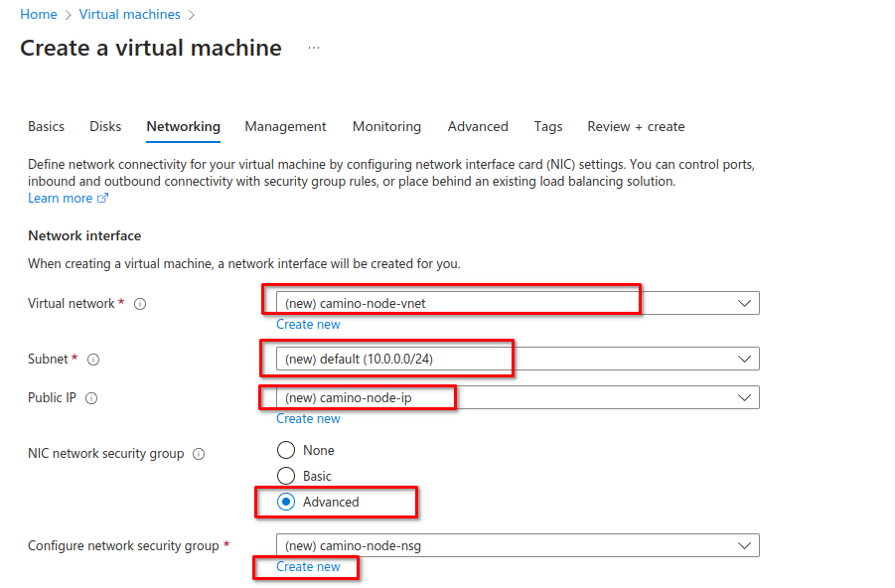Open the Monitoring tab
The width and height of the screenshot is (895, 588).
386,126
